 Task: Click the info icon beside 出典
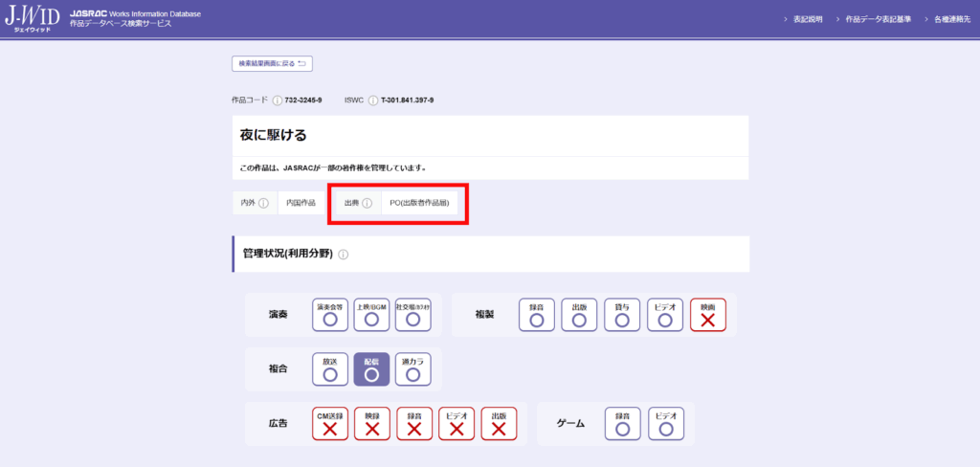(367, 203)
